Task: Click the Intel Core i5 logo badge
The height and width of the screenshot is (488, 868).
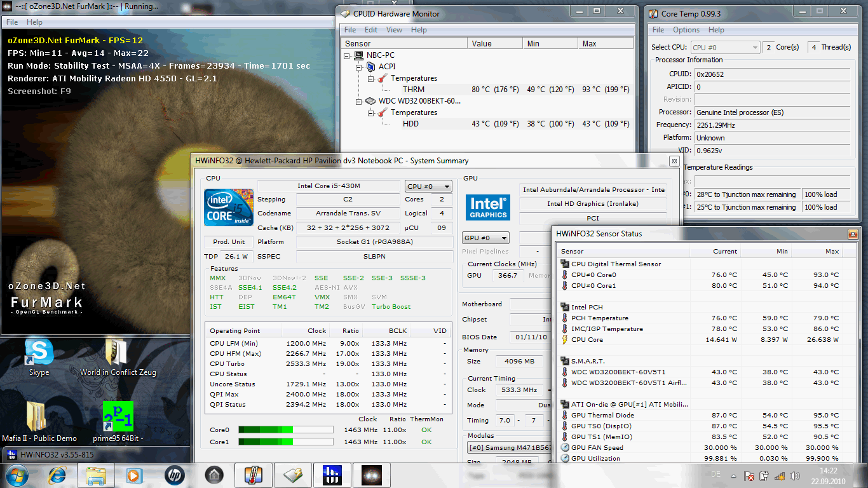Action: pyautogui.click(x=228, y=208)
